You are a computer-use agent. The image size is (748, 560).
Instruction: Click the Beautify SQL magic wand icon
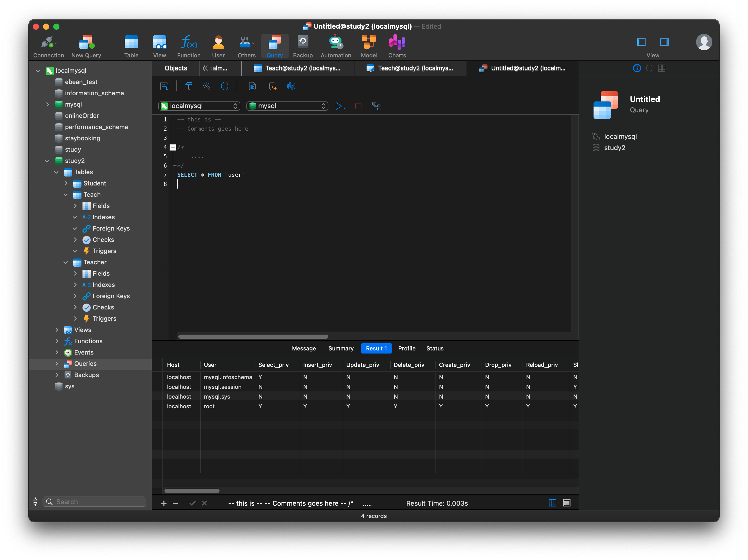206,86
